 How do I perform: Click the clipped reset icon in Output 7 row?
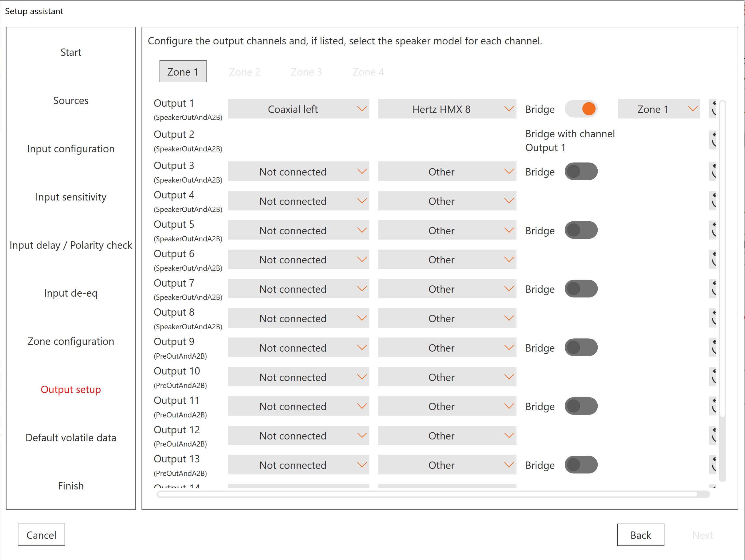coord(713,288)
